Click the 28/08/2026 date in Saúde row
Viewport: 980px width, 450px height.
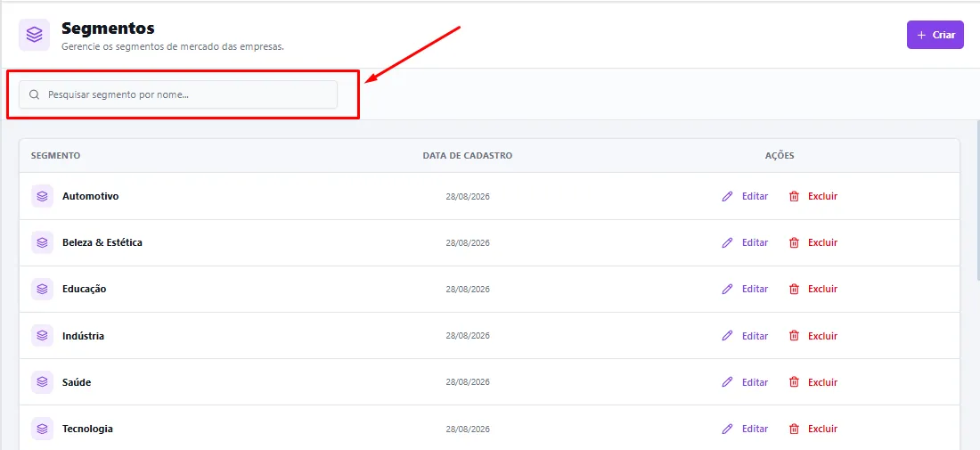point(468,382)
